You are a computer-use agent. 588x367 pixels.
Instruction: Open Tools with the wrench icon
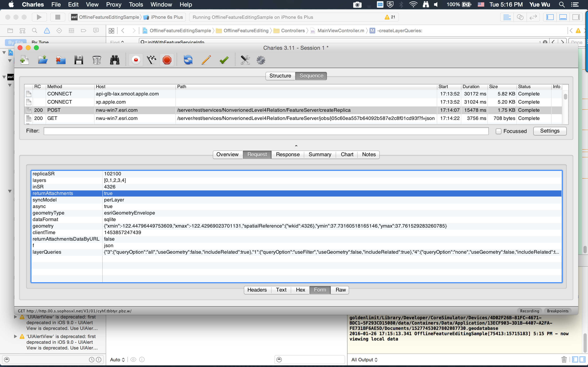[x=245, y=60]
